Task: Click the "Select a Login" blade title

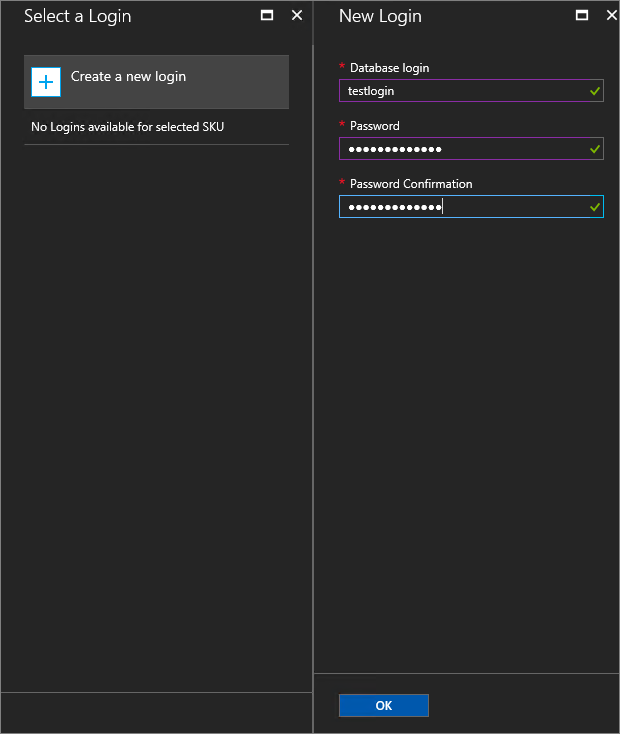Action: pos(77,16)
